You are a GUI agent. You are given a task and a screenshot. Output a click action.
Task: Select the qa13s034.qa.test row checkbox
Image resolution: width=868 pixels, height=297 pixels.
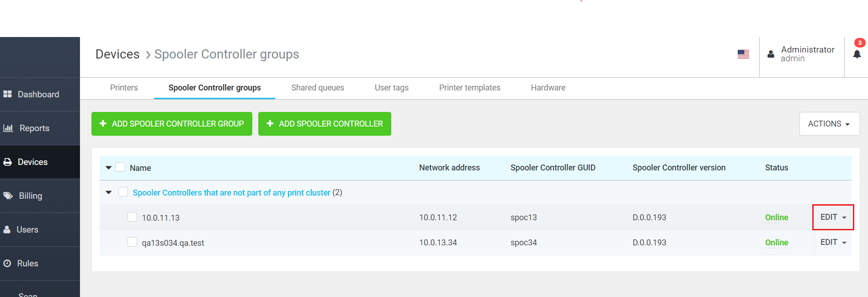[132, 242]
